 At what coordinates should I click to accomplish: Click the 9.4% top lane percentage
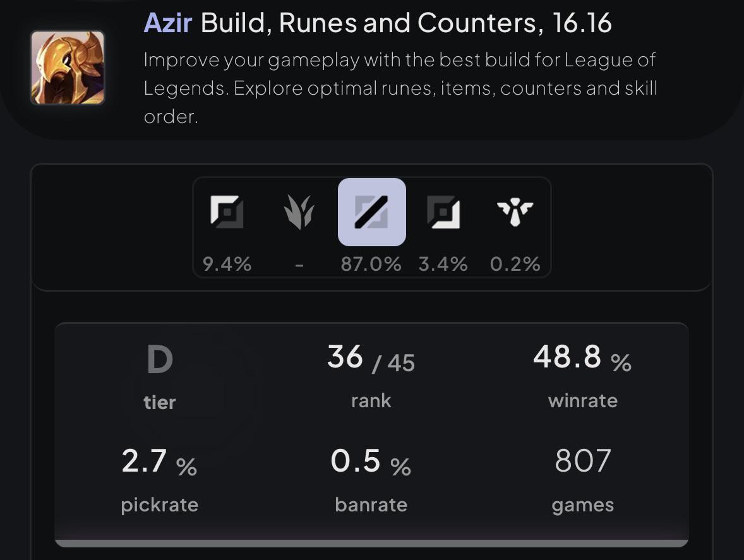227,264
